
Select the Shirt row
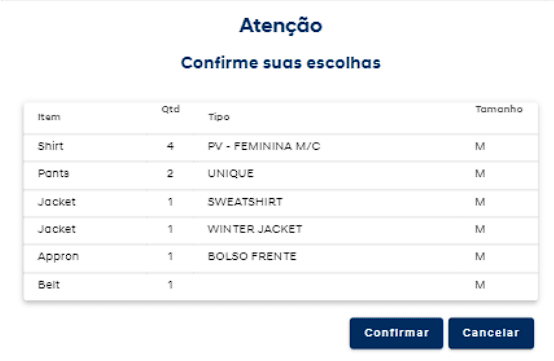click(x=281, y=147)
